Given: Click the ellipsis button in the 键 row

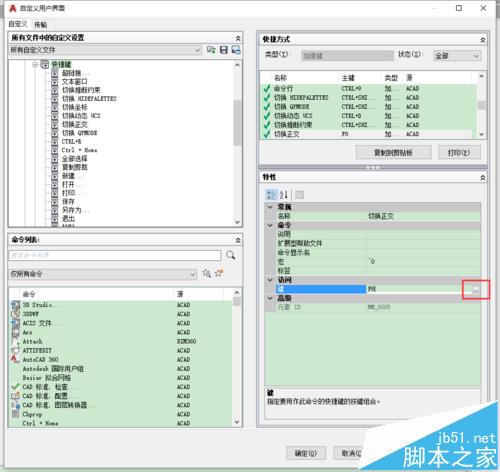Looking at the screenshot, I should coord(476,289).
